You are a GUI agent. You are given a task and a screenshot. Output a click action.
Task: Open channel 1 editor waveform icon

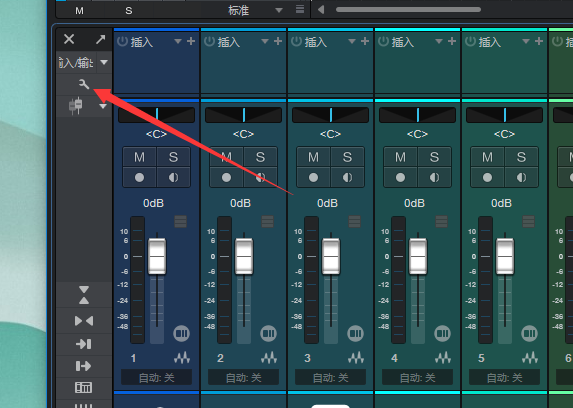coord(182,358)
